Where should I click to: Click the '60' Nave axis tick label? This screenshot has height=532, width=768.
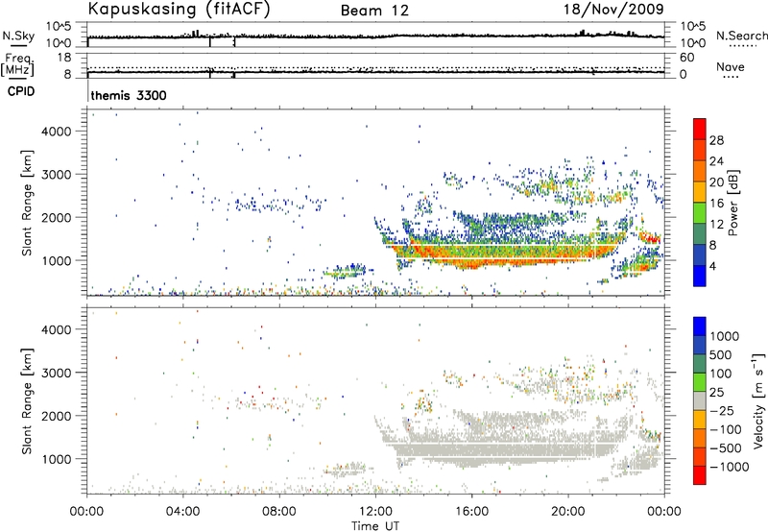tap(686, 58)
